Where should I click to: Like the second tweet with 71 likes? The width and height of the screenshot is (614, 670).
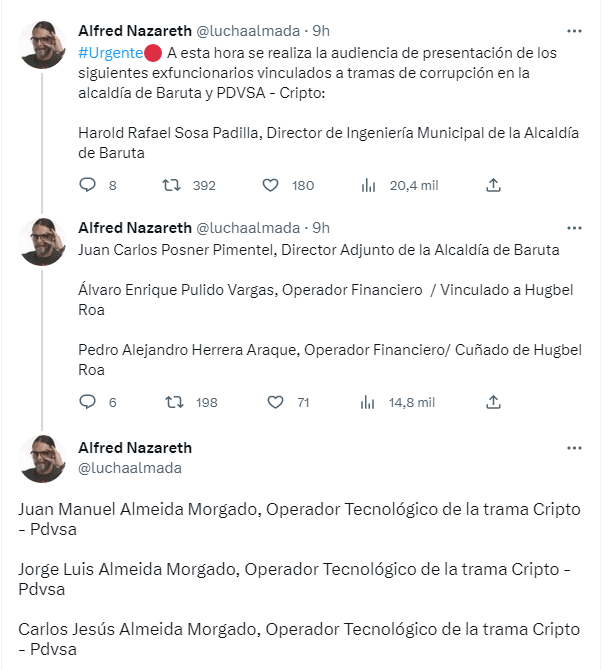(x=275, y=402)
